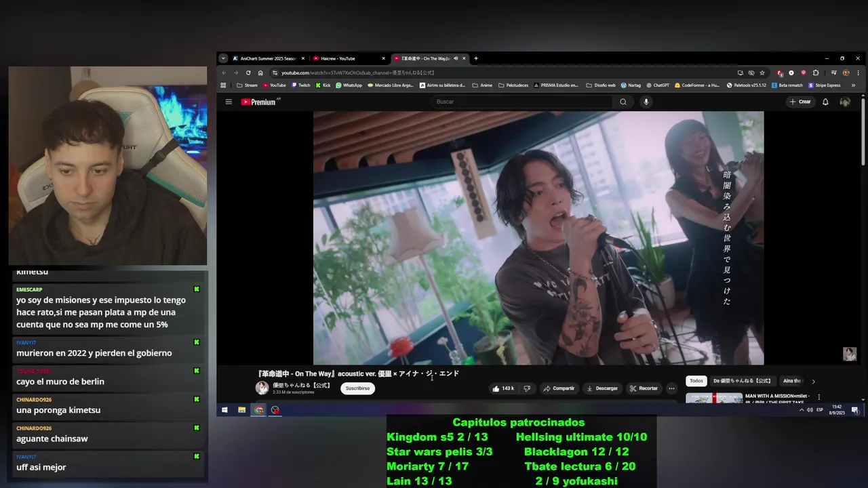The image size is (868, 488).
Task: Go back in browser history
Action: click(x=224, y=73)
